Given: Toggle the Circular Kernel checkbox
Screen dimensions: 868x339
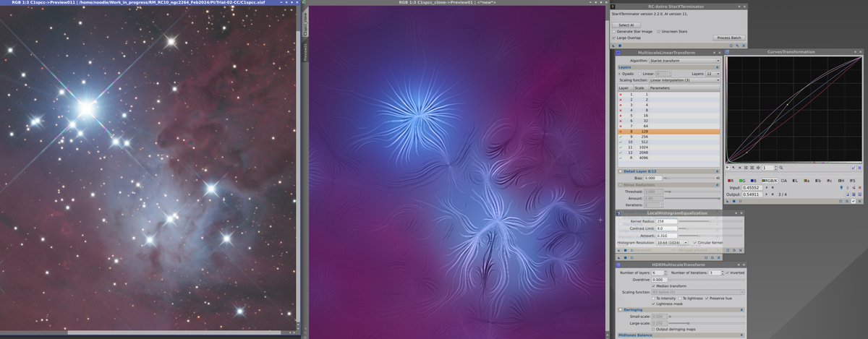Looking at the screenshot, I should tap(695, 243).
